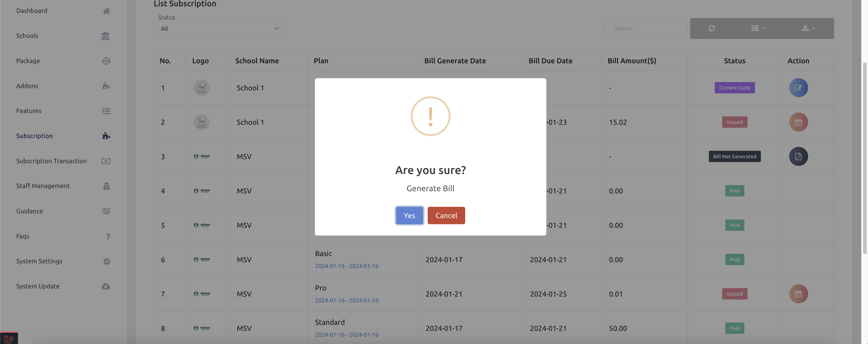
Task: Select the Features list icon in the sidebar
Action: 106,111
